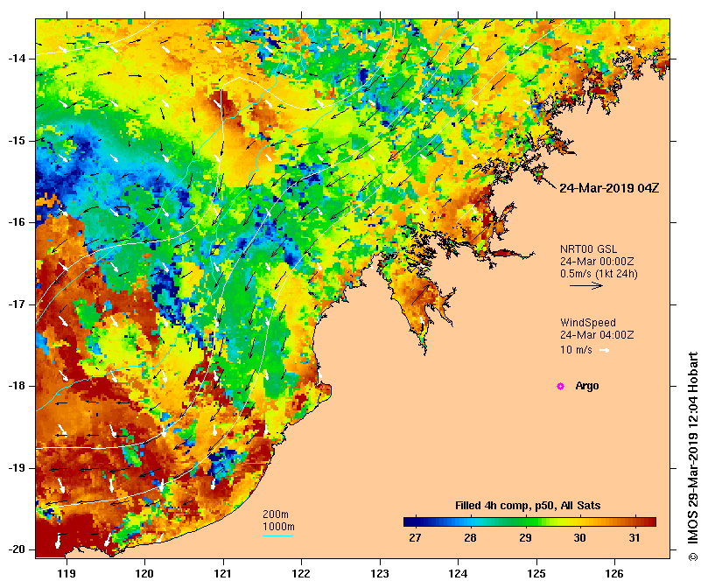Click longitude label '120'
Screen dimensions: 708x588
coord(145,574)
